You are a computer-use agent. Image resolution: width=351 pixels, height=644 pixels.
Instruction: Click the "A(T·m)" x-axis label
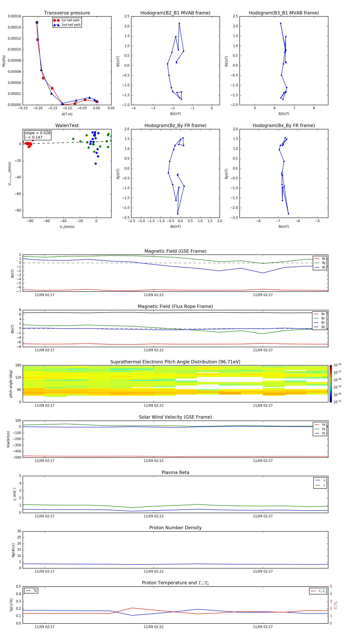[x=67, y=114]
